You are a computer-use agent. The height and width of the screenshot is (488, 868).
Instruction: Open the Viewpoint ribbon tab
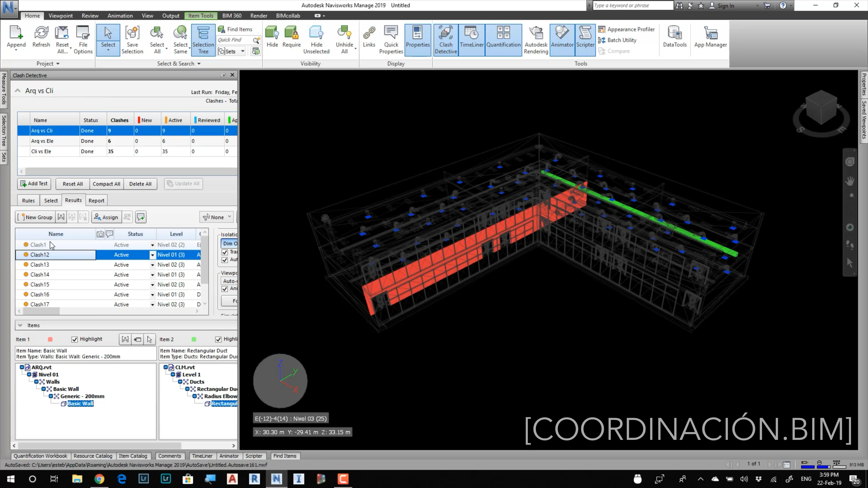(x=60, y=16)
